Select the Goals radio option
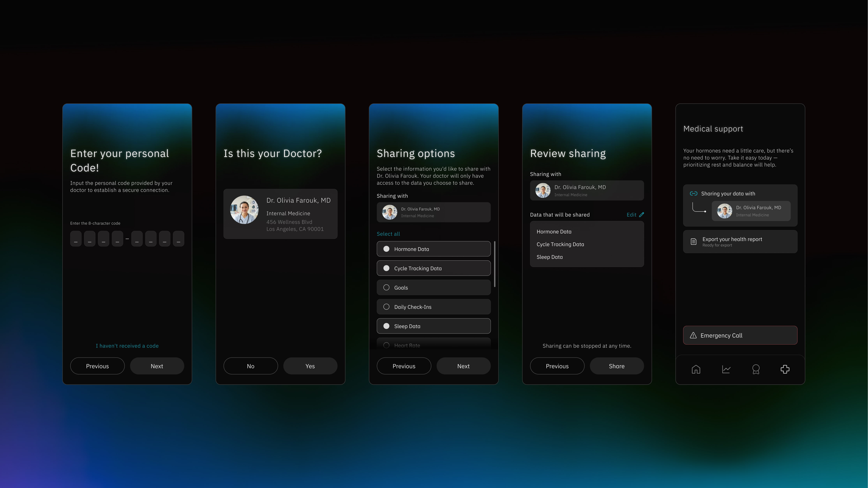 tap(386, 287)
